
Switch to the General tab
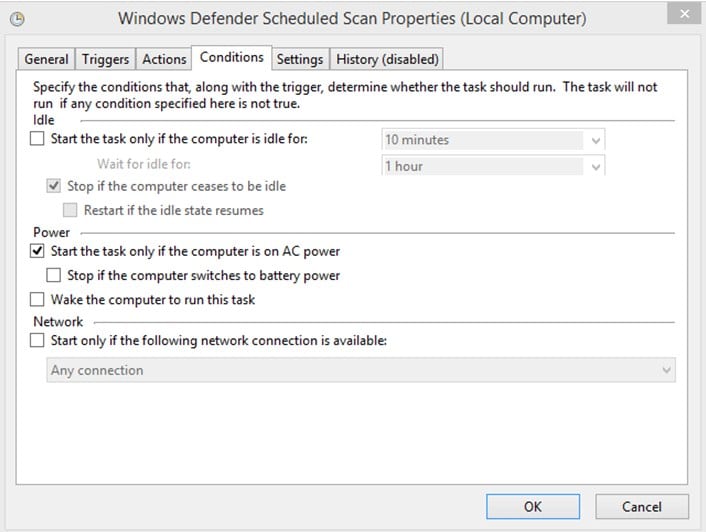click(x=46, y=59)
